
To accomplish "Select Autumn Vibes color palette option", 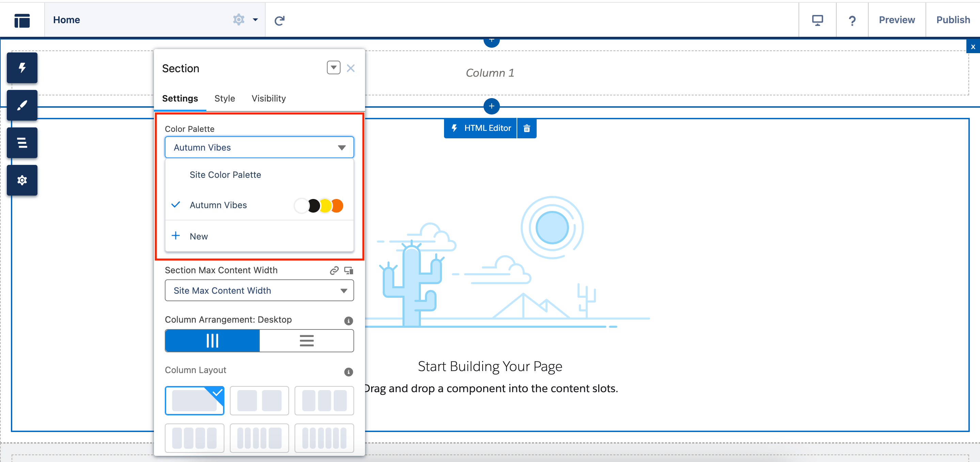I will 218,204.
